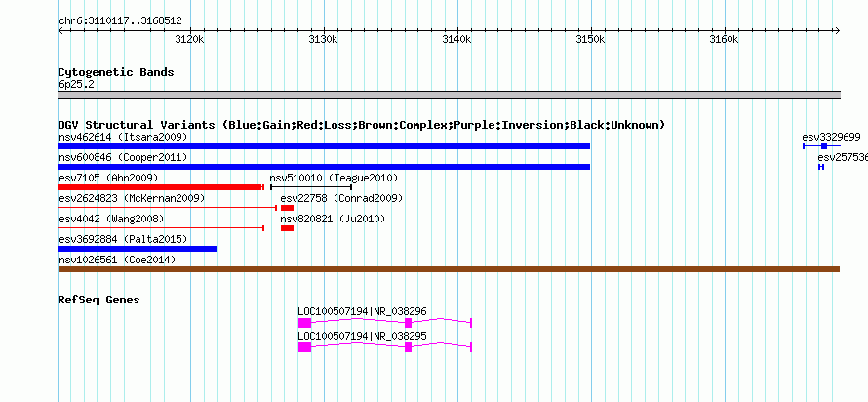Click the nsv510010 (Teague2010) black variant line
This screenshot has height=402, width=868.
click(310, 187)
